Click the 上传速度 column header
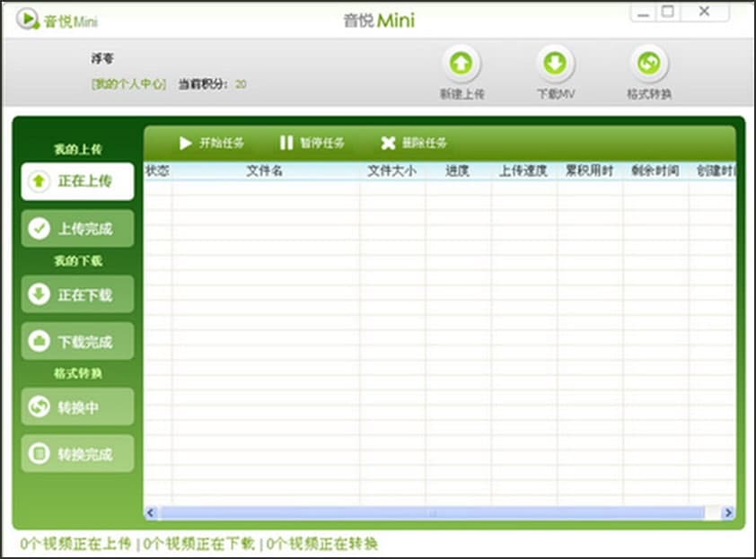Screen dimensions: 756x559 coord(523,170)
